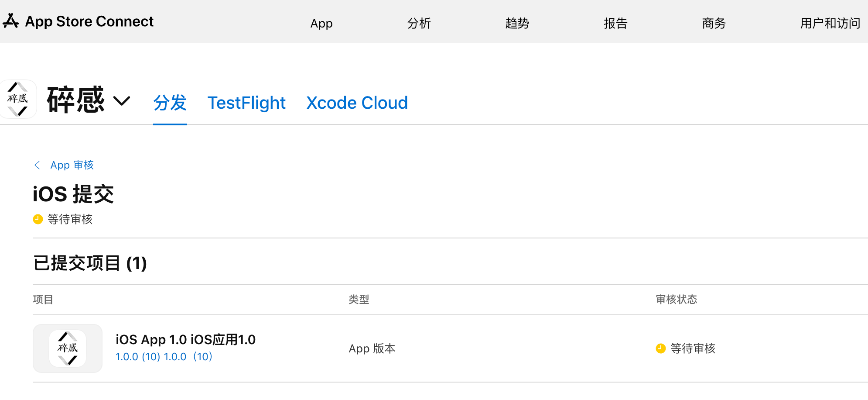This screenshot has width=868, height=400.
Task: Click the back chevron beside App 审核
Action: click(x=38, y=165)
